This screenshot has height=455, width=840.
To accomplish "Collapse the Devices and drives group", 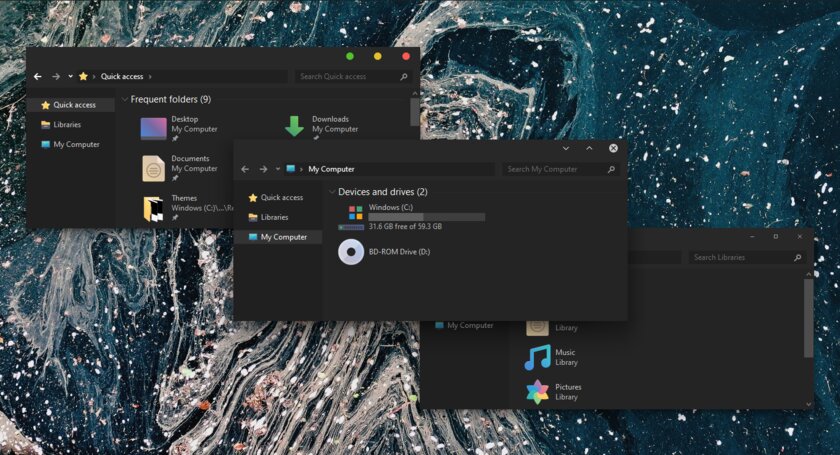I will (x=332, y=192).
